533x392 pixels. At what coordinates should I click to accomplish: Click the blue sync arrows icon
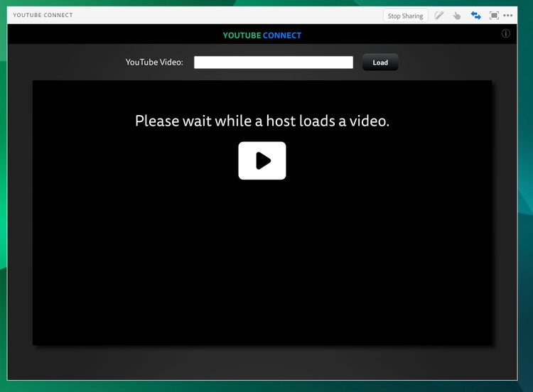coord(475,16)
